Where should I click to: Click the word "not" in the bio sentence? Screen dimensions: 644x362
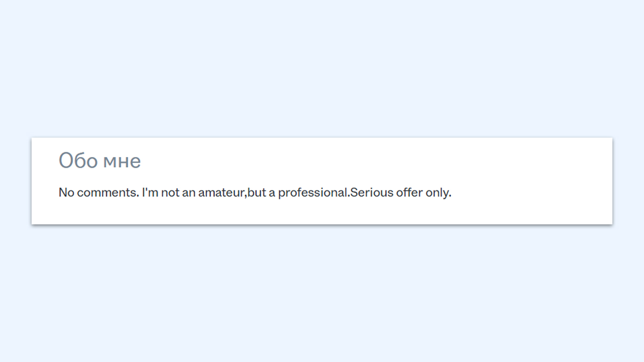point(170,192)
